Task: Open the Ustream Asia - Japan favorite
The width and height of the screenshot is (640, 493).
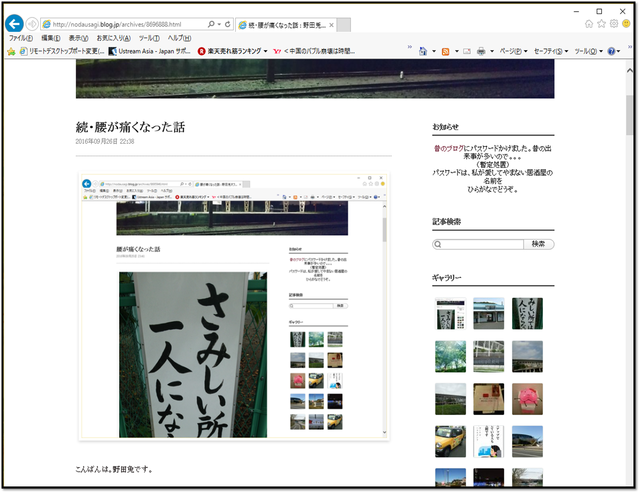Action: coord(149,51)
